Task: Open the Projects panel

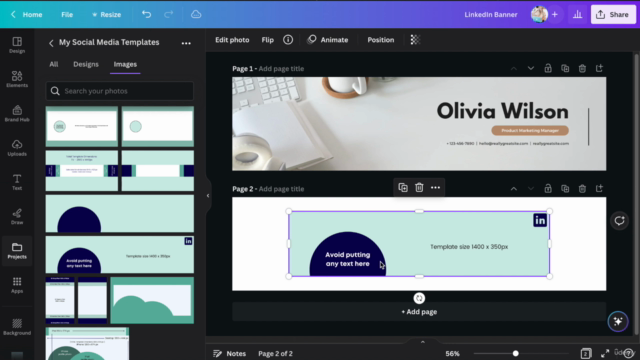Action: 17,251
